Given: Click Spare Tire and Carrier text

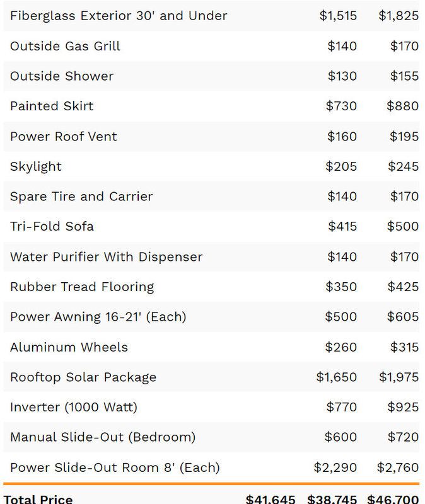Looking at the screenshot, I should [x=81, y=197].
